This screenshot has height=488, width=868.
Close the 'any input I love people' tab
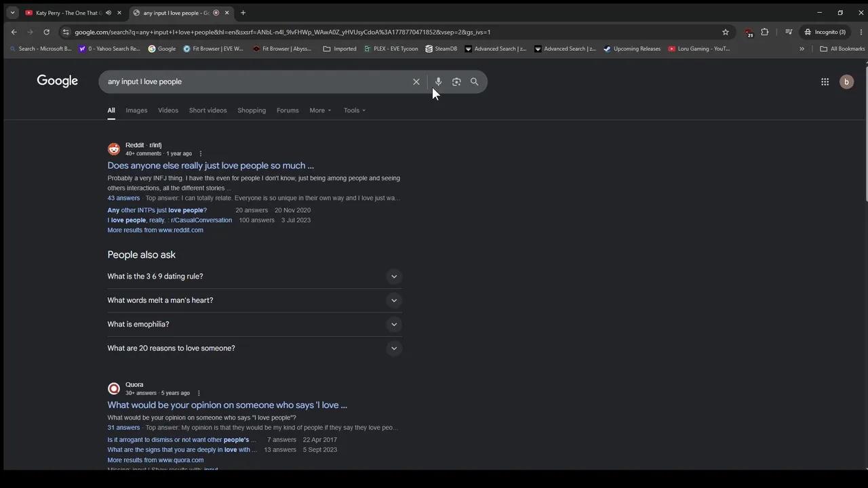pyautogui.click(x=226, y=13)
